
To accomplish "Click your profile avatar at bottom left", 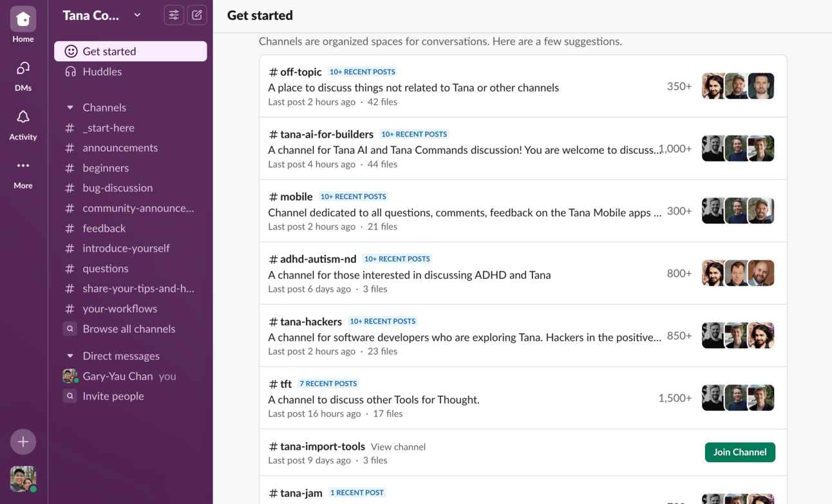I will (23, 478).
